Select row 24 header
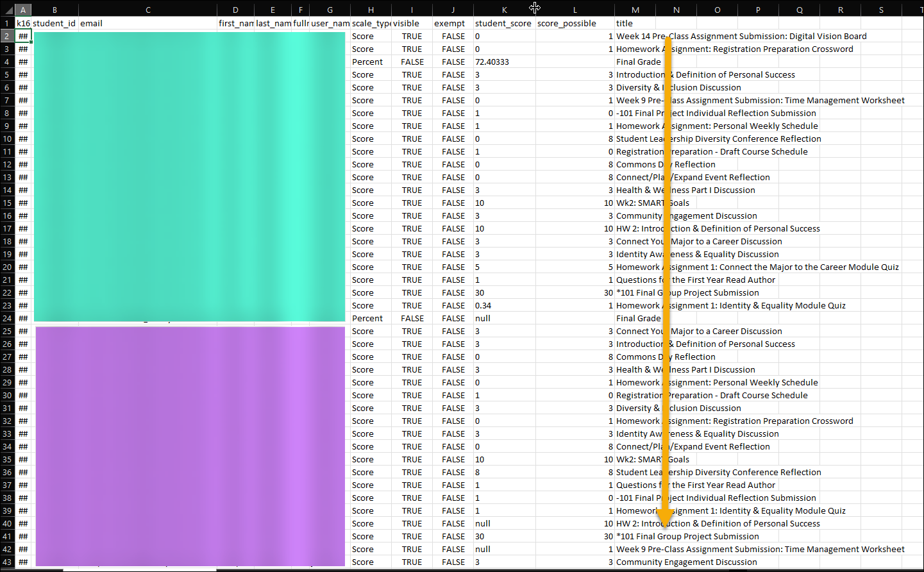The height and width of the screenshot is (572, 924). click(7, 318)
